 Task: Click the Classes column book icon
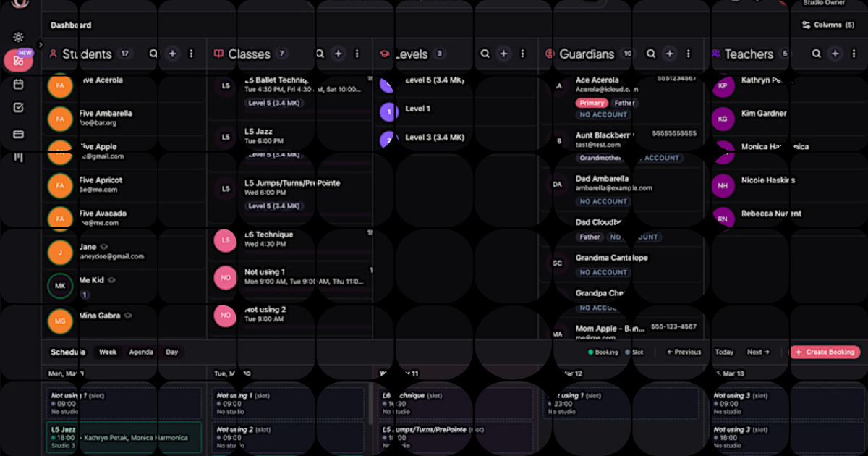(218, 54)
